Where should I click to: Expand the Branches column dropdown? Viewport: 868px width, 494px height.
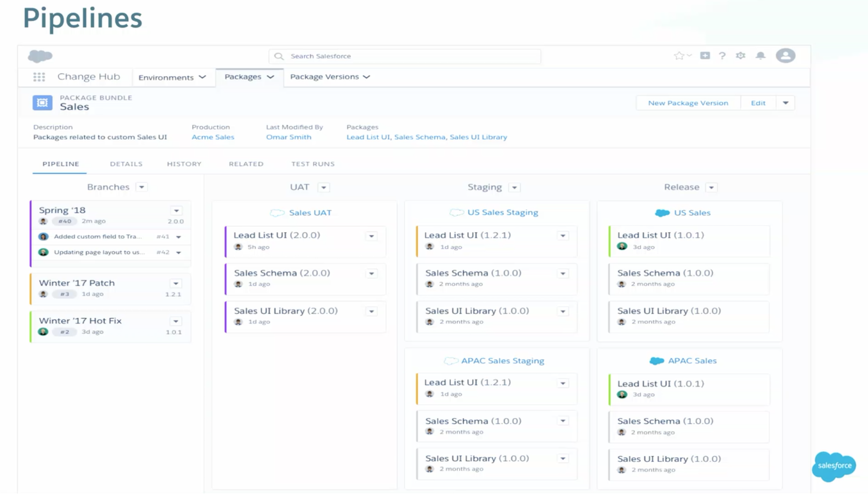(x=142, y=187)
